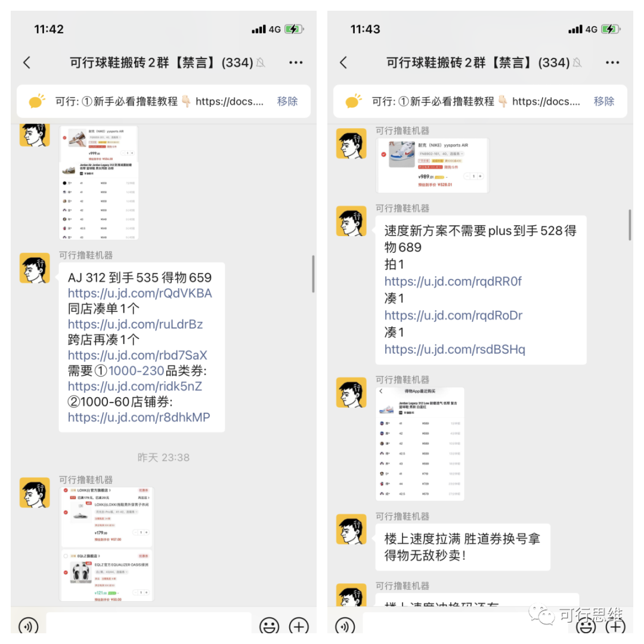644x644 pixels.
Task: Open the emoji picker in left chat
Action: (x=270, y=626)
